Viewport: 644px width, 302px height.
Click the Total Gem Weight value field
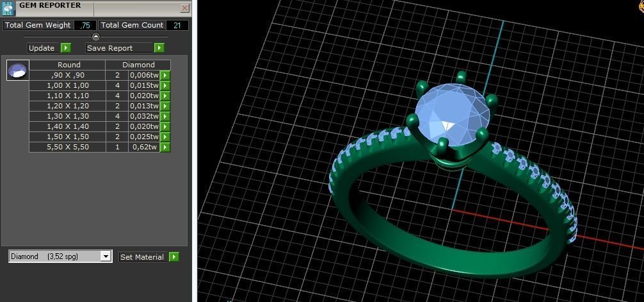(x=85, y=25)
